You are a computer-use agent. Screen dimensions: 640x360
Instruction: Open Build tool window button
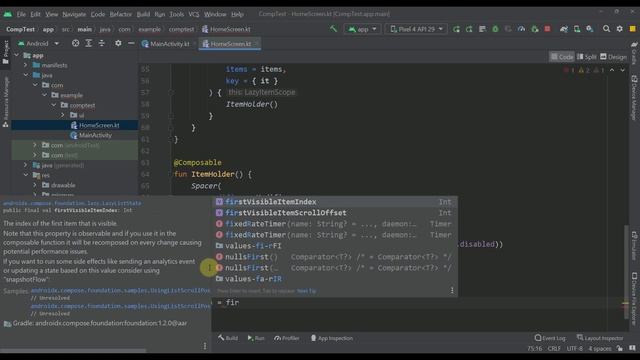228,338
